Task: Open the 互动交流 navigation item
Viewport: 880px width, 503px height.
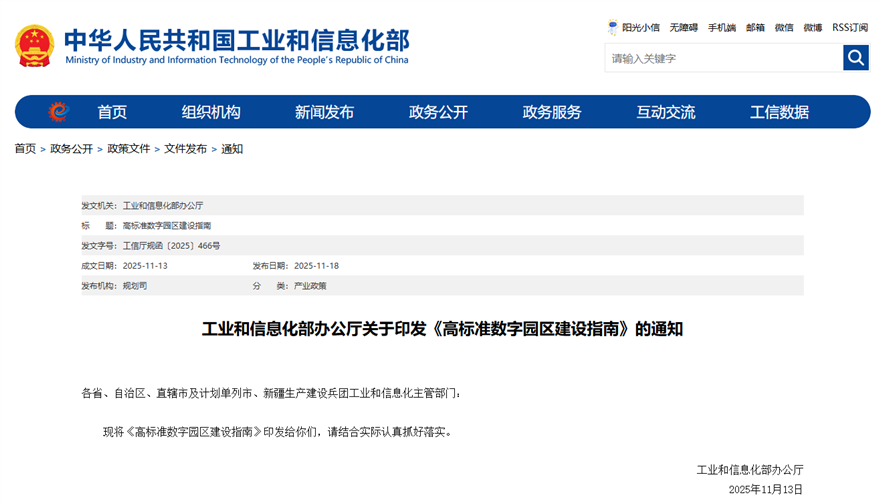Action: tap(666, 112)
